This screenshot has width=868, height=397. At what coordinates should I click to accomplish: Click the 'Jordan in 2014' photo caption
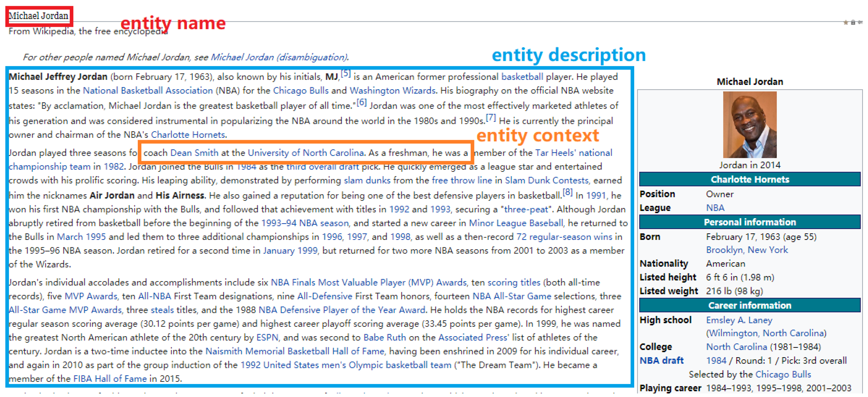[x=750, y=165]
